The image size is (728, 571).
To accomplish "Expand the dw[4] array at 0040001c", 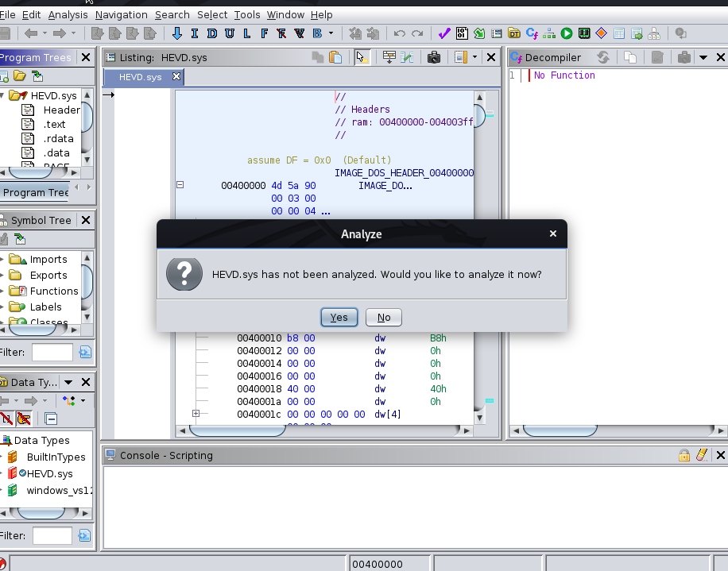I will pos(196,413).
